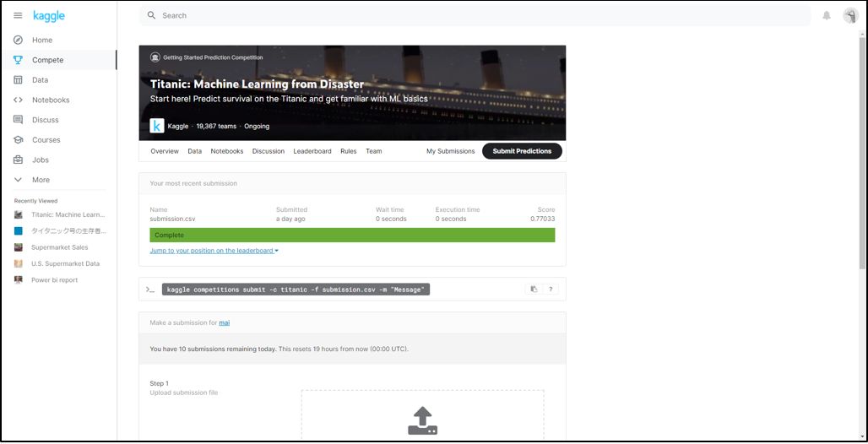The width and height of the screenshot is (868, 444).
Task: Switch to the Discussion tab
Action: (269, 151)
